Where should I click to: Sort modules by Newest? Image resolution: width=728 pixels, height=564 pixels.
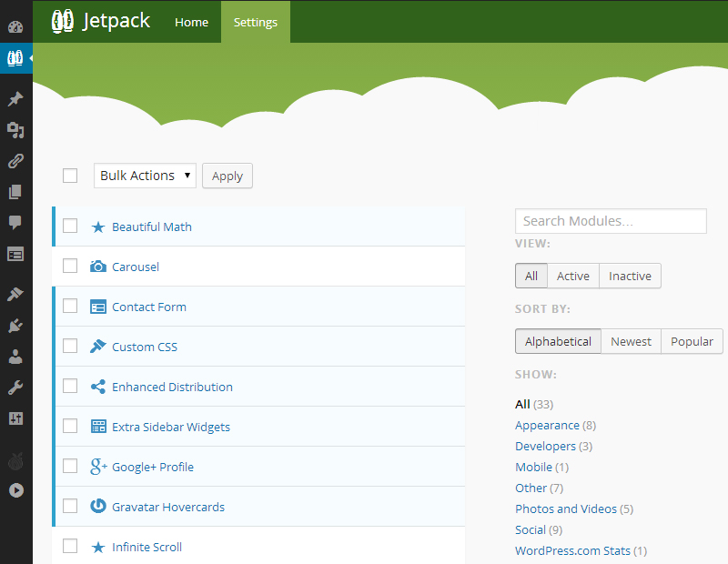[x=631, y=341]
